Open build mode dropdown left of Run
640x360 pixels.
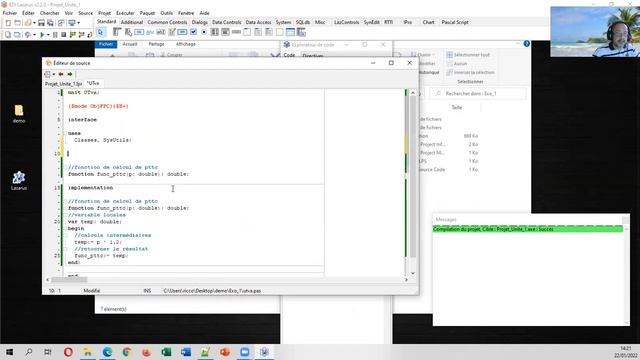[34, 35]
